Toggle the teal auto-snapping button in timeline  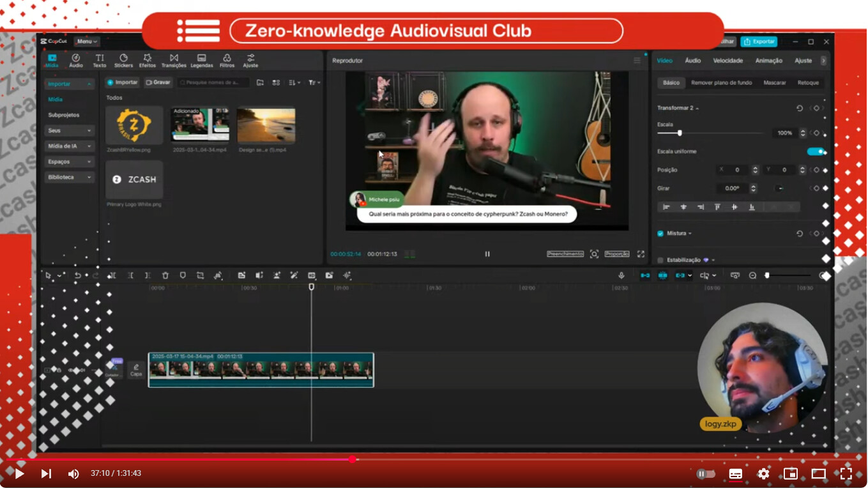click(x=662, y=275)
